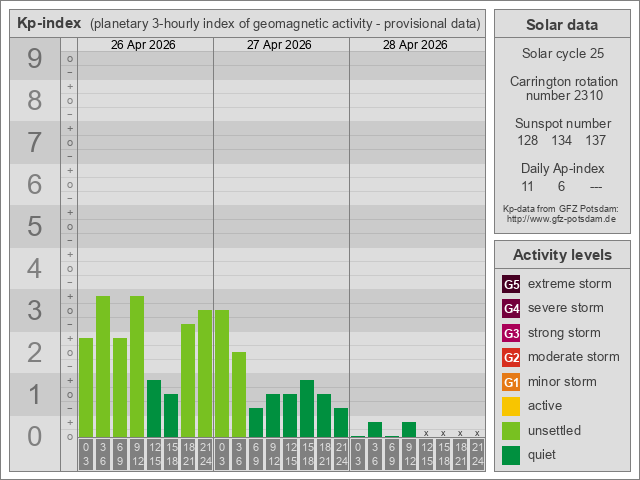This screenshot has width=640, height=480.
Task: Click the Solar data panel heading
Action: pyautogui.click(x=562, y=25)
